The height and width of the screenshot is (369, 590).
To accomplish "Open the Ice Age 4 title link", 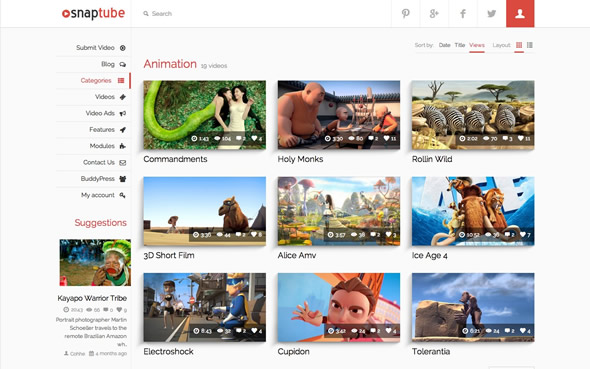I will tap(430, 255).
